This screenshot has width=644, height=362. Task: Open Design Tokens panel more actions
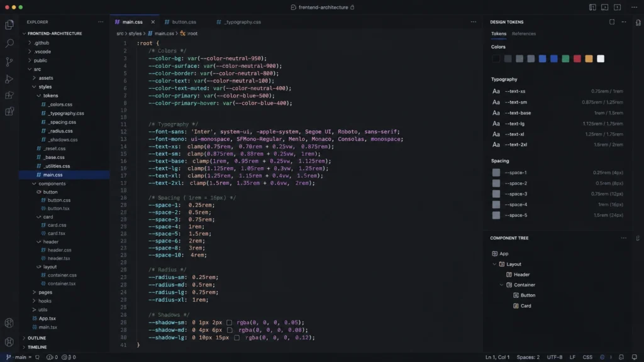click(x=624, y=22)
